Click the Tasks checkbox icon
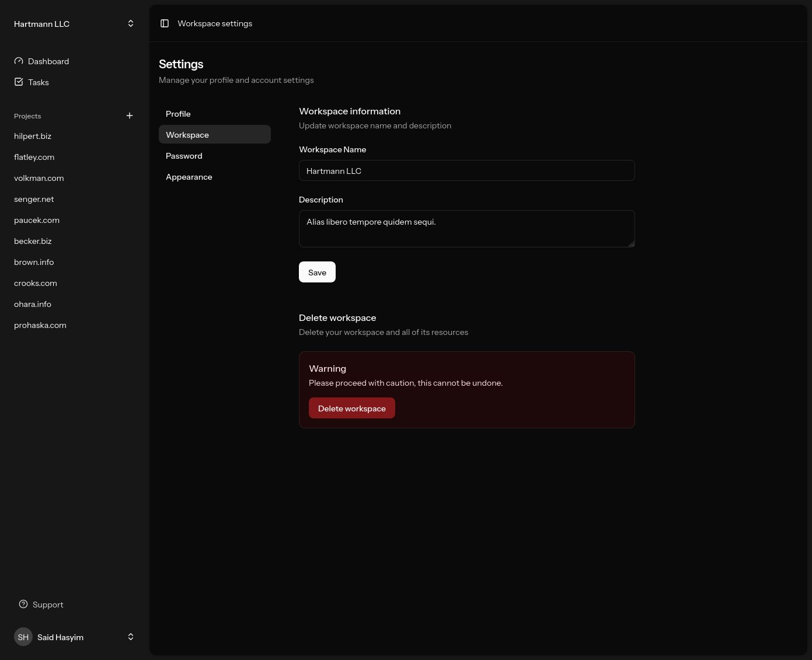Image resolution: width=812 pixels, height=660 pixels. [x=19, y=82]
